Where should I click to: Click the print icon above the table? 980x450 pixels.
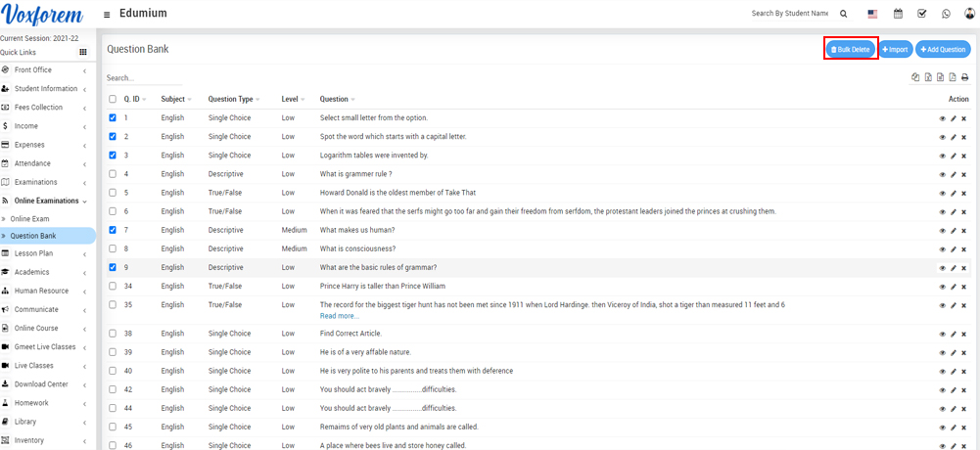964,77
